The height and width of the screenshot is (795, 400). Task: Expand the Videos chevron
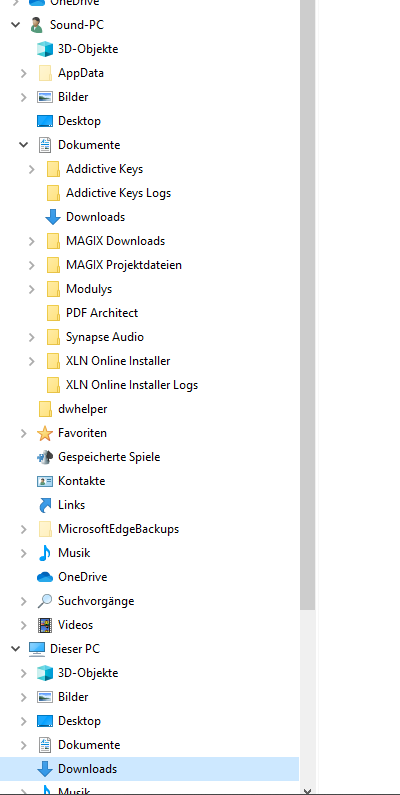tap(24, 625)
